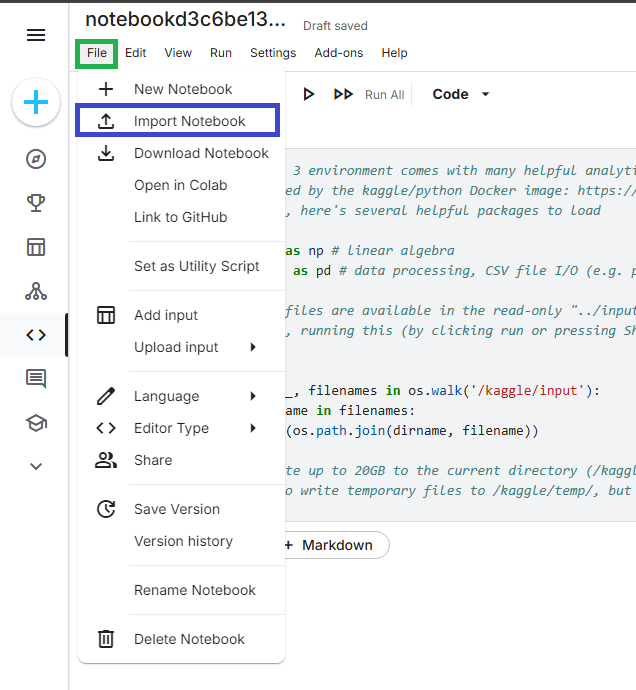Open the Add-ons menu
Image resolution: width=636 pixels, height=690 pixels.
(x=338, y=53)
